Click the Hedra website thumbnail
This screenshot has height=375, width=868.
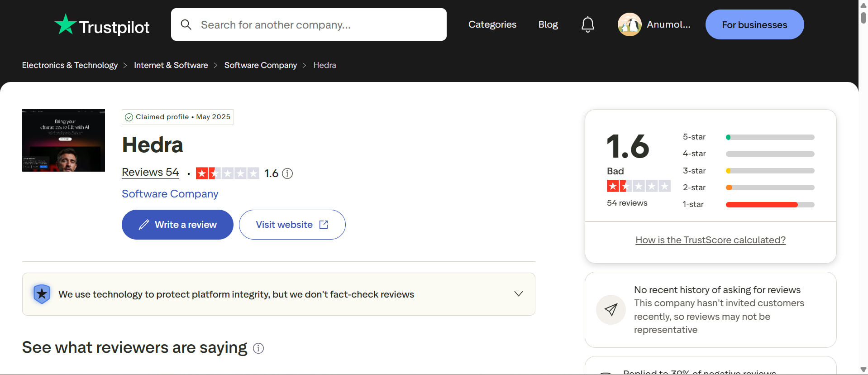pos(63,140)
